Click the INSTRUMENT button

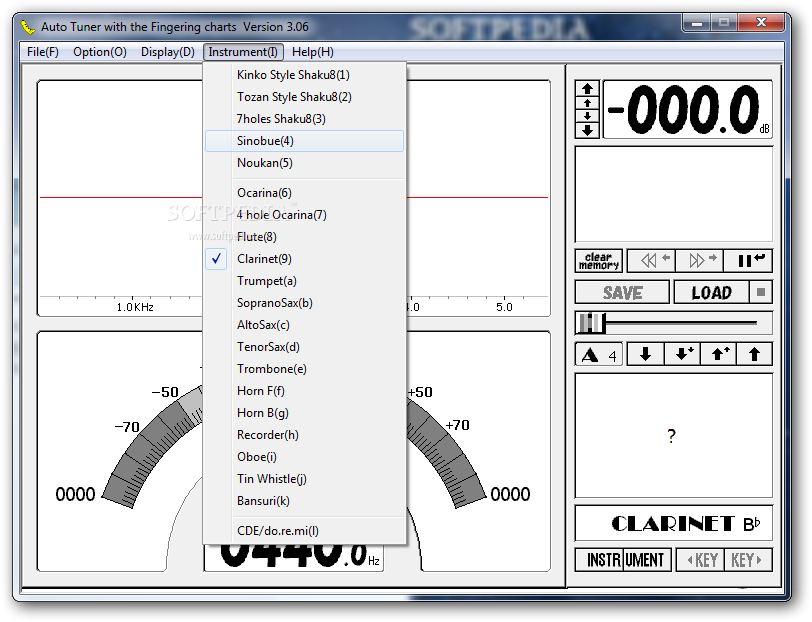tap(624, 560)
